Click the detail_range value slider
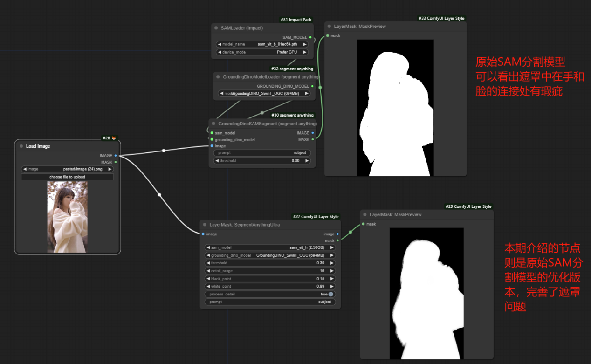Image resolution: width=591 pixels, height=364 pixels. tap(270, 271)
